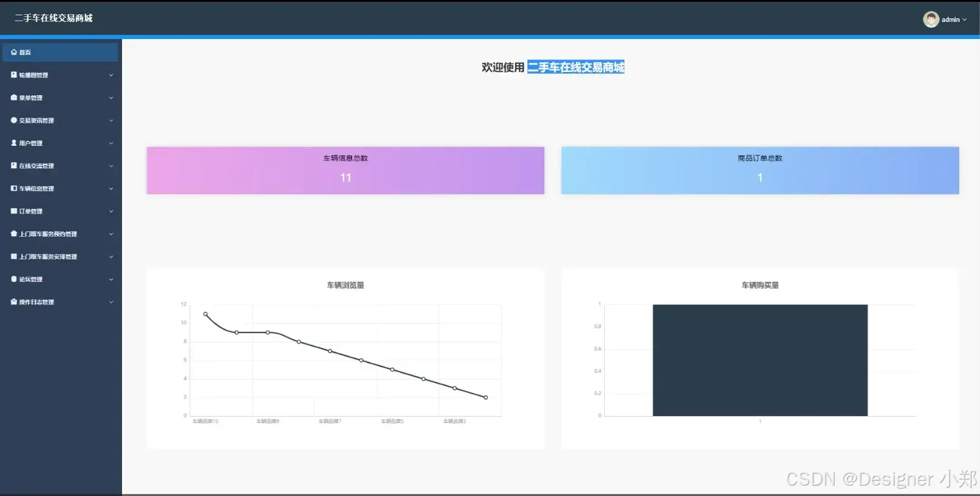Click the 操作日志管理 menu icon
The height and width of the screenshot is (496, 980).
coord(14,302)
